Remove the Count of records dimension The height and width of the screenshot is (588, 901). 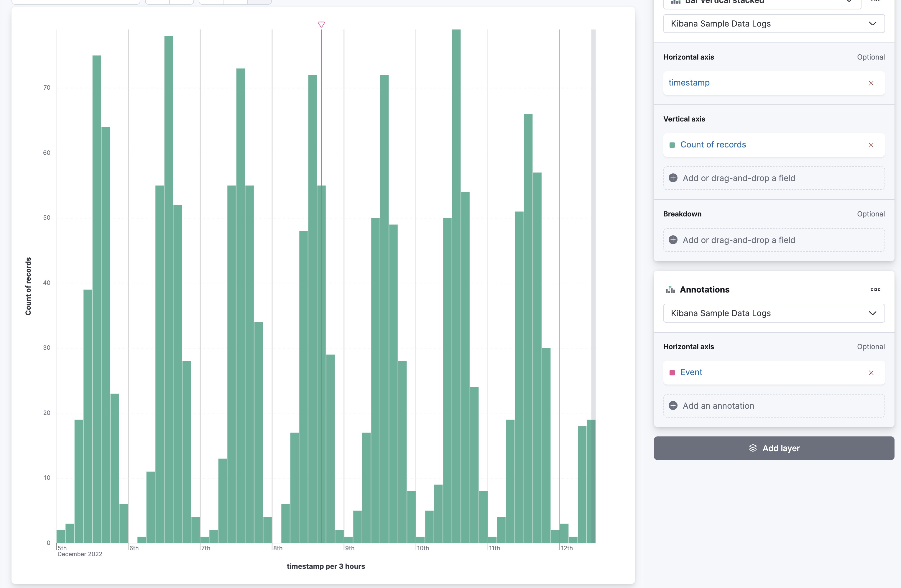coord(871,144)
